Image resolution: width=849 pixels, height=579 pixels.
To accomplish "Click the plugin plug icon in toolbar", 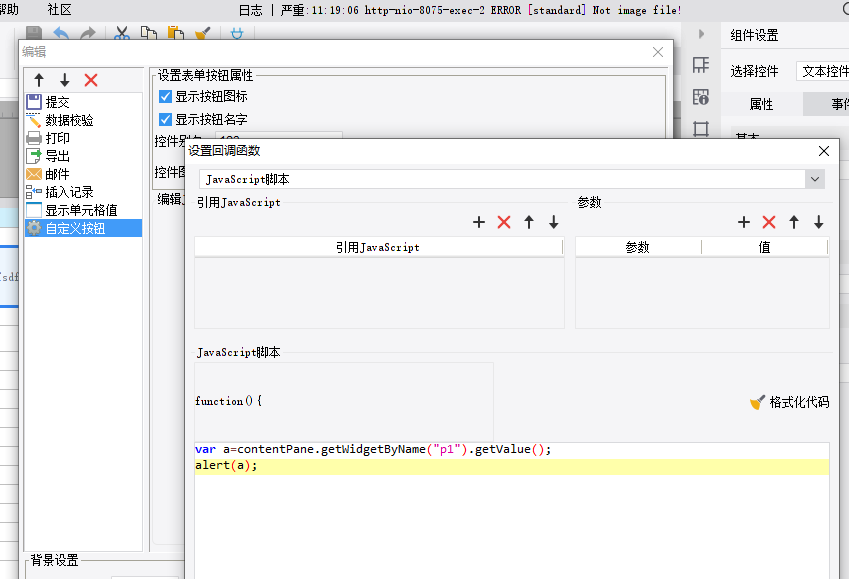I will [x=237, y=34].
